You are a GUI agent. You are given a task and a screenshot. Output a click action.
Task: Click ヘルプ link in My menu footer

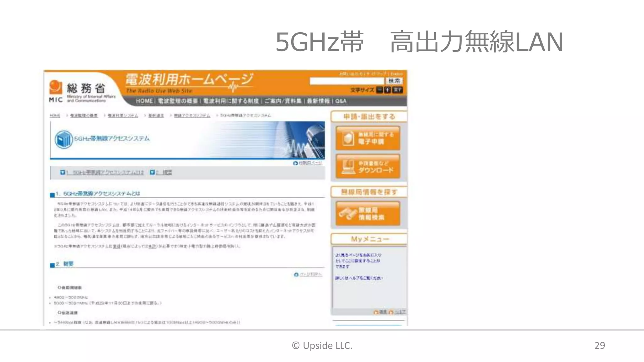(x=400, y=312)
